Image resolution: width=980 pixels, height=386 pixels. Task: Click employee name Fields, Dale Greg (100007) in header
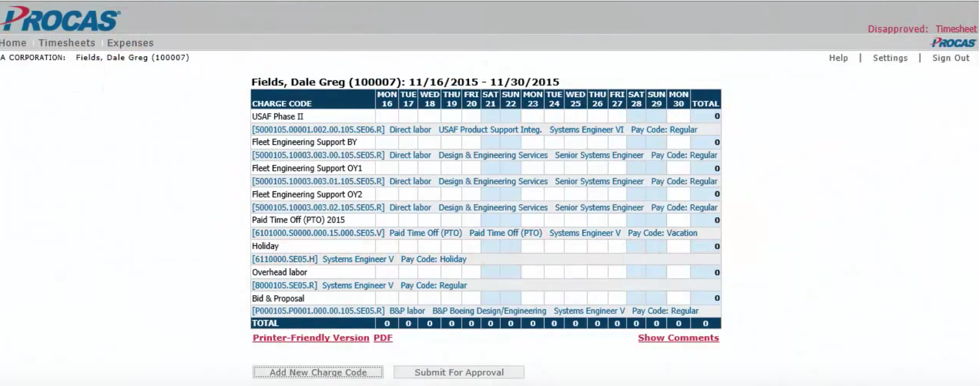point(133,58)
